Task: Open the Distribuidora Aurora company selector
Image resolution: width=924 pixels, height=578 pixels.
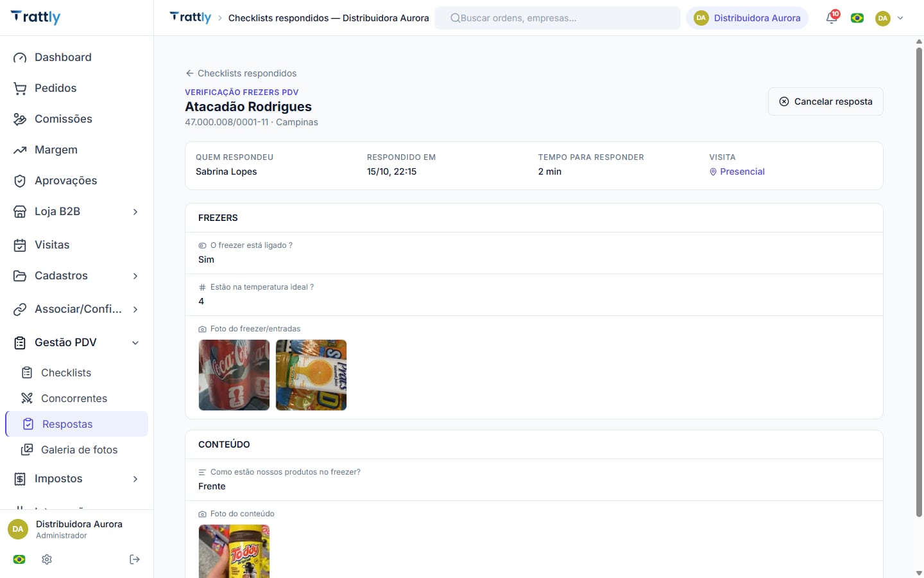Action: pyautogui.click(x=747, y=18)
